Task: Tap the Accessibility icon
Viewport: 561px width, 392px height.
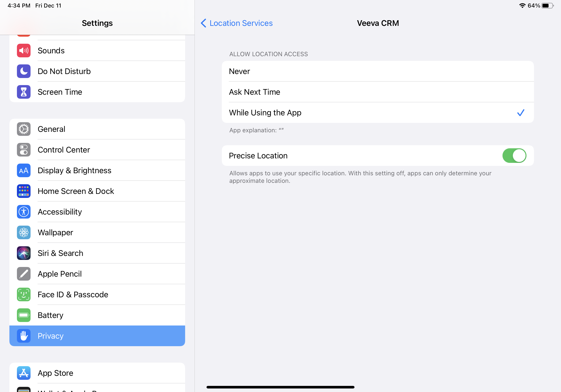Action: 24,212
